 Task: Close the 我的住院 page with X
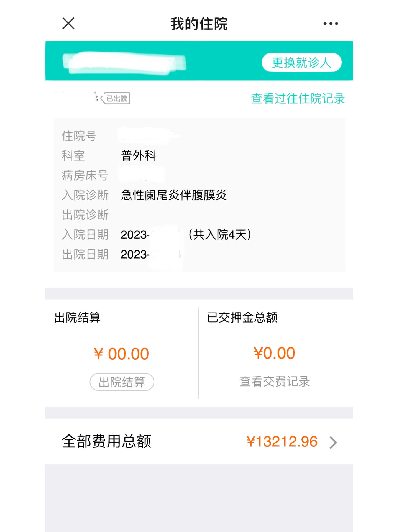[x=68, y=24]
